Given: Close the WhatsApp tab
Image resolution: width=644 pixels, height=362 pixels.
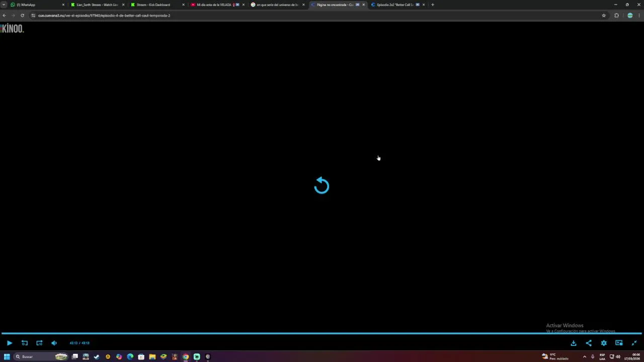Looking at the screenshot, I should pyautogui.click(x=63, y=5).
